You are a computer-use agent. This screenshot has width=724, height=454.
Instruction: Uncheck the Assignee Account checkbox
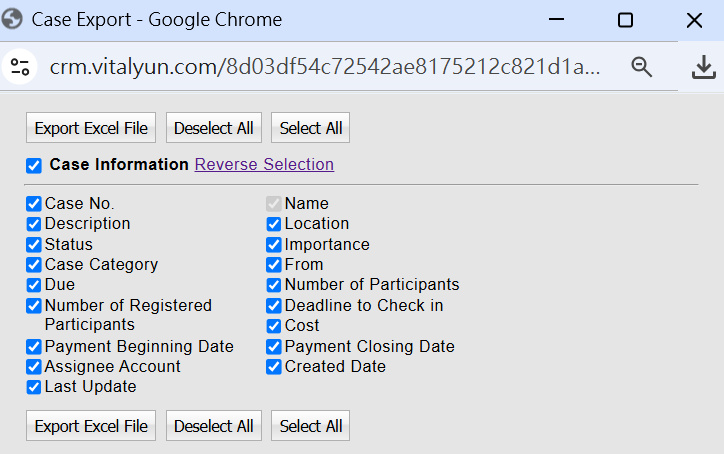coord(34,367)
